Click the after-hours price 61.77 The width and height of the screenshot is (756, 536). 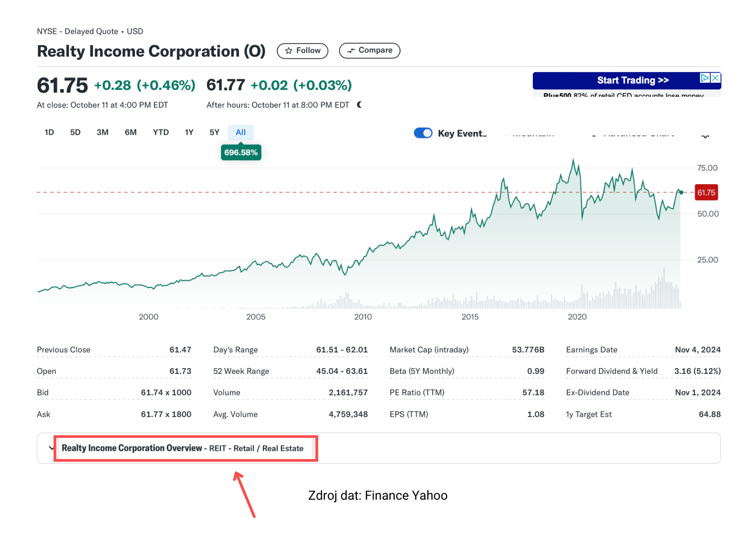click(226, 85)
